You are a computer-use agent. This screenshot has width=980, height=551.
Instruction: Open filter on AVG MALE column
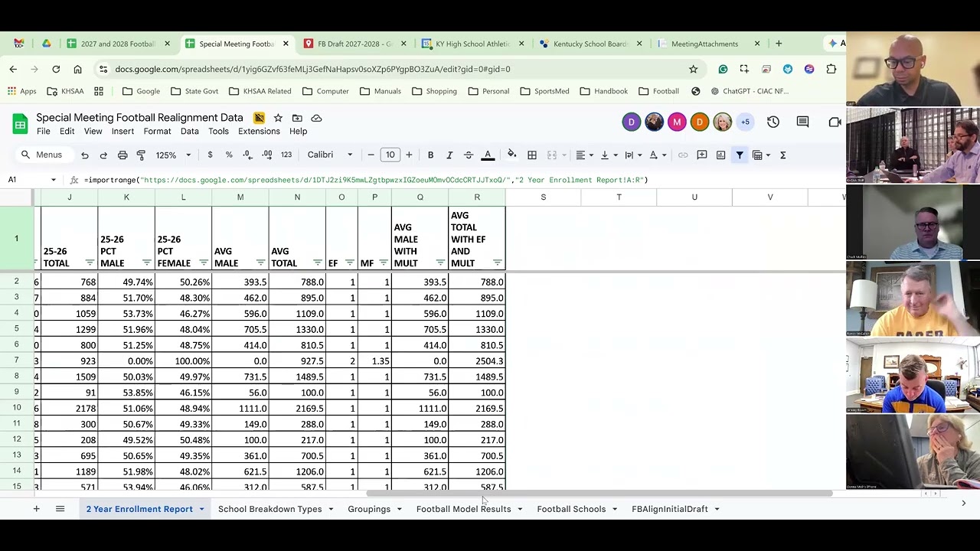tap(260, 263)
